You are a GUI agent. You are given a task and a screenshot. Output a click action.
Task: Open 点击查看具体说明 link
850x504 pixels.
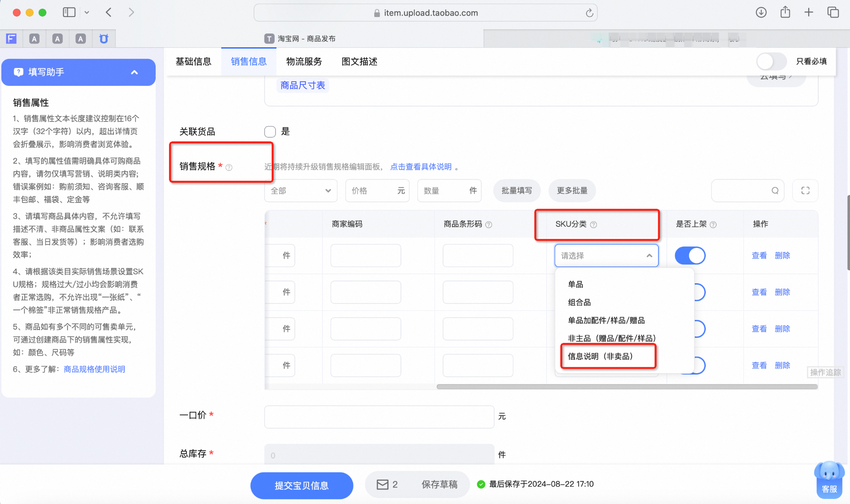(421, 167)
